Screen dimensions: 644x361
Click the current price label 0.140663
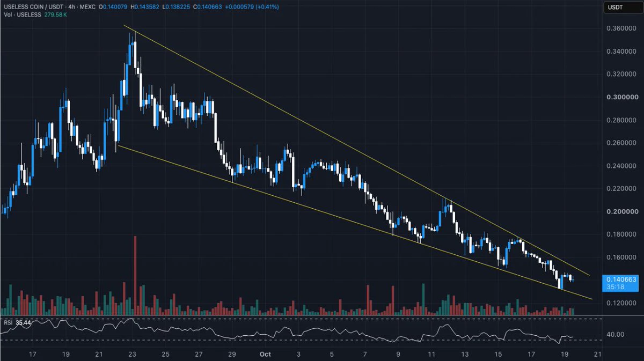[x=621, y=279]
